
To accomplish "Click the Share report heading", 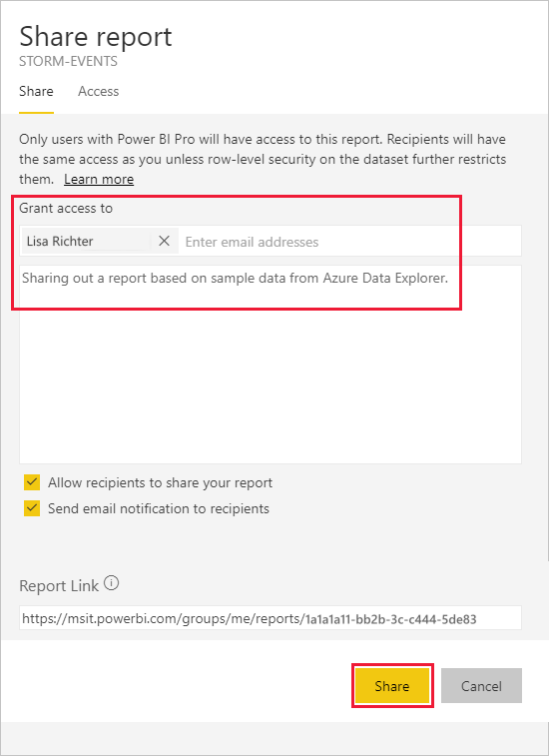I will pyautogui.click(x=96, y=37).
